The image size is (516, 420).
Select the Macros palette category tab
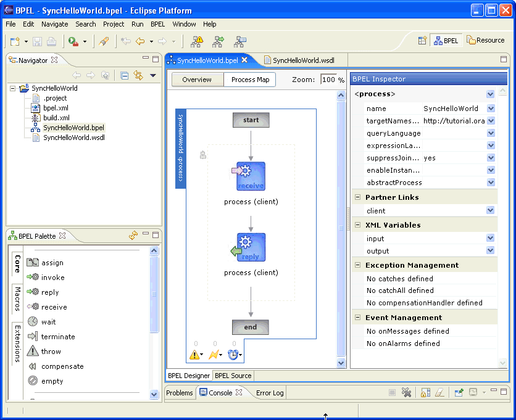tap(17, 299)
